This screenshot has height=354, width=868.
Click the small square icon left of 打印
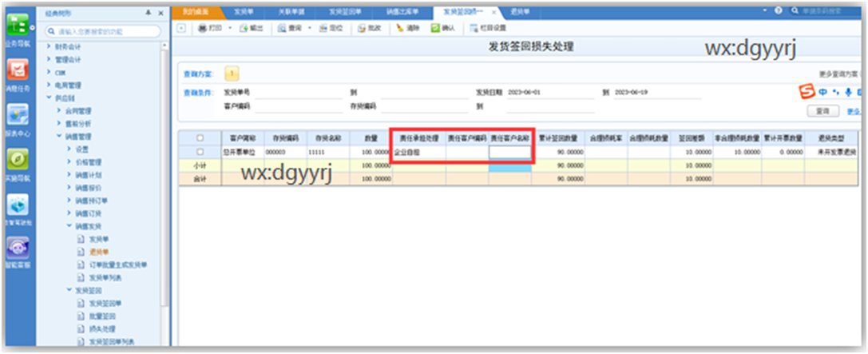coord(181,28)
